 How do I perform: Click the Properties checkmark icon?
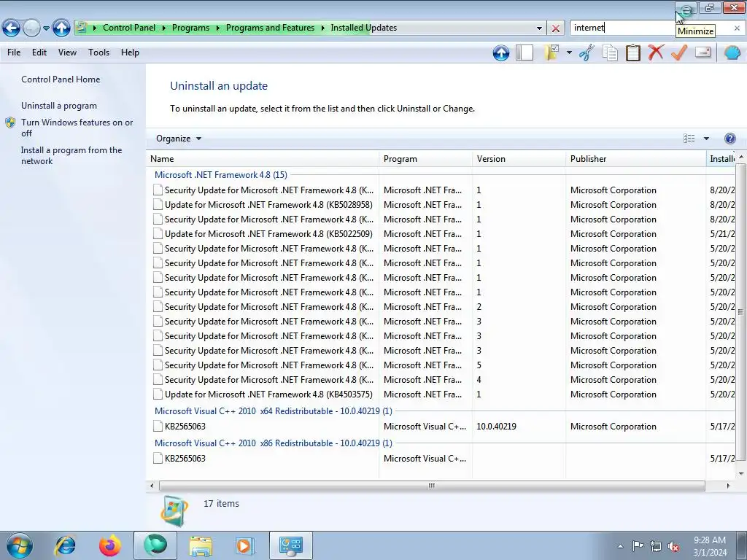[x=679, y=52]
